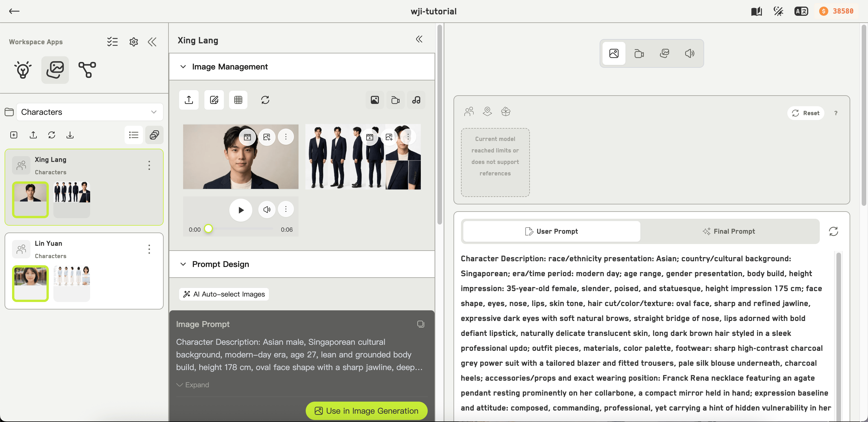
Task: Click AI Auto-select Images button
Action: pyautogui.click(x=224, y=294)
